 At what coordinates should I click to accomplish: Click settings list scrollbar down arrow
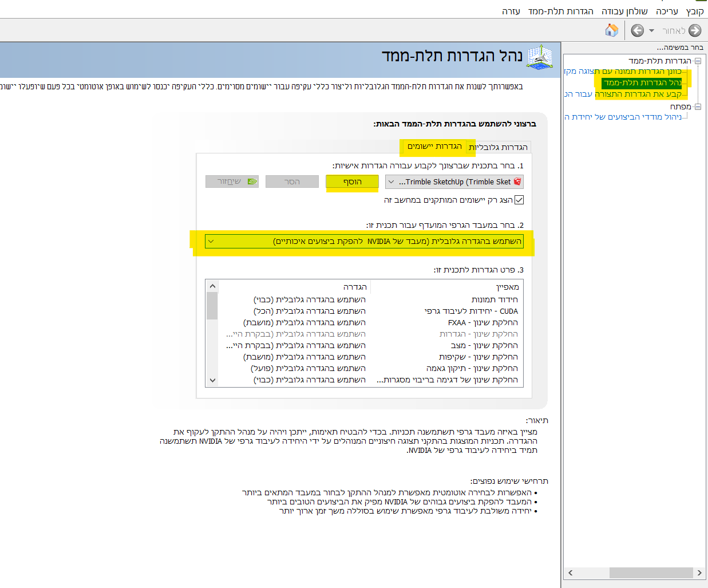(212, 380)
